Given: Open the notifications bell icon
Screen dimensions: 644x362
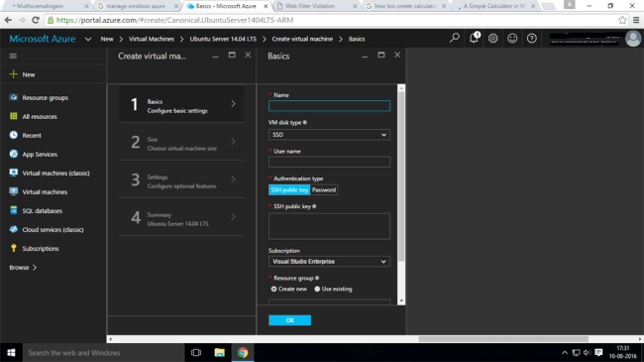Looking at the screenshot, I should [474, 38].
